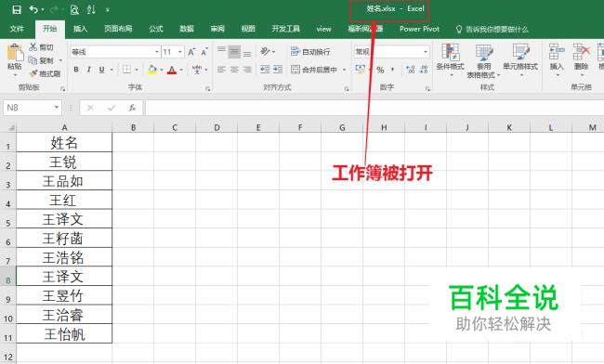The width and height of the screenshot is (604, 364).
Task: Click the Increase Indent icon
Action: [x=278, y=70]
